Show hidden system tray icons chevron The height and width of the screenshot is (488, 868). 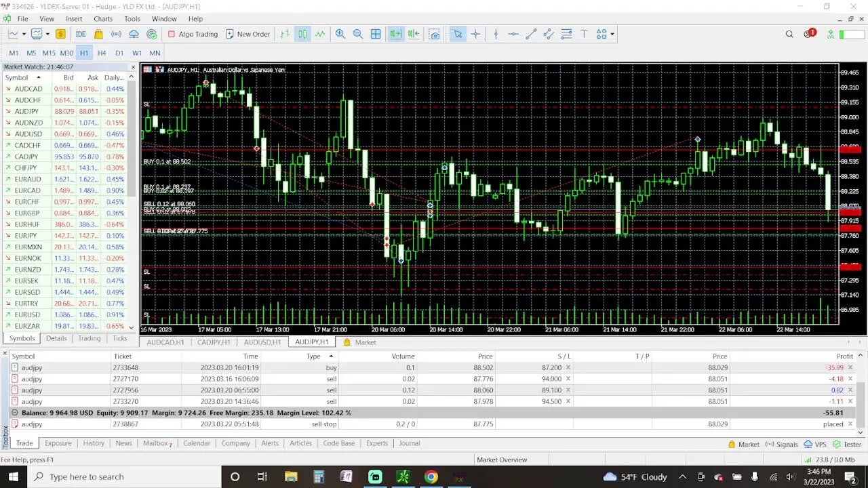pos(682,476)
